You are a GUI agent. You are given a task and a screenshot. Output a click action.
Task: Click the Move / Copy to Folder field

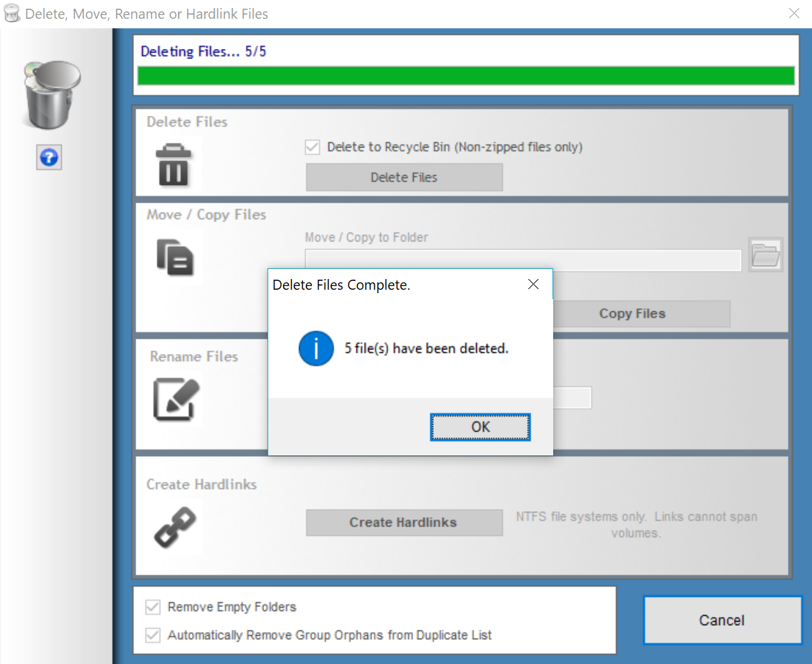coord(523,260)
